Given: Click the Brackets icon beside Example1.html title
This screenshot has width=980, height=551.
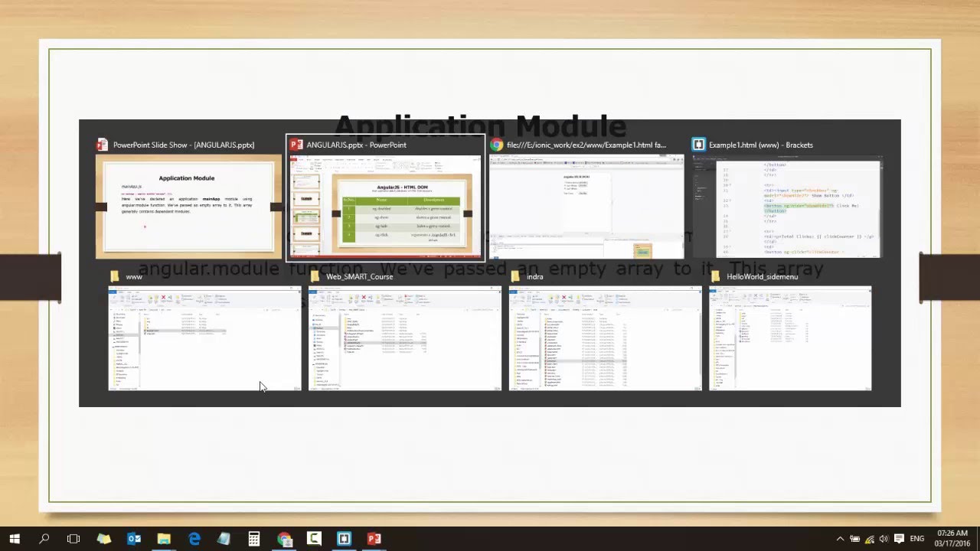Looking at the screenshot, I should pos(698,145).
